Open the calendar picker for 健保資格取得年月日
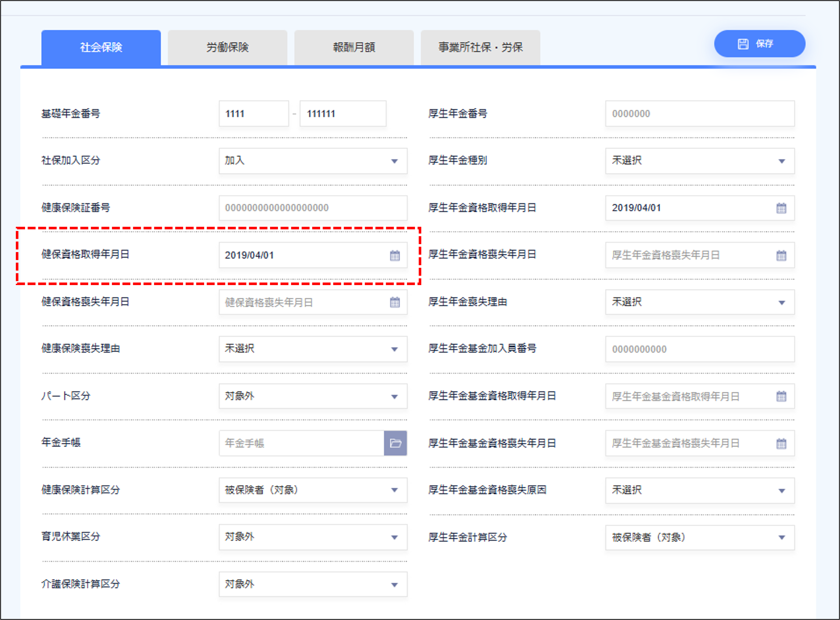 [394, 255]
